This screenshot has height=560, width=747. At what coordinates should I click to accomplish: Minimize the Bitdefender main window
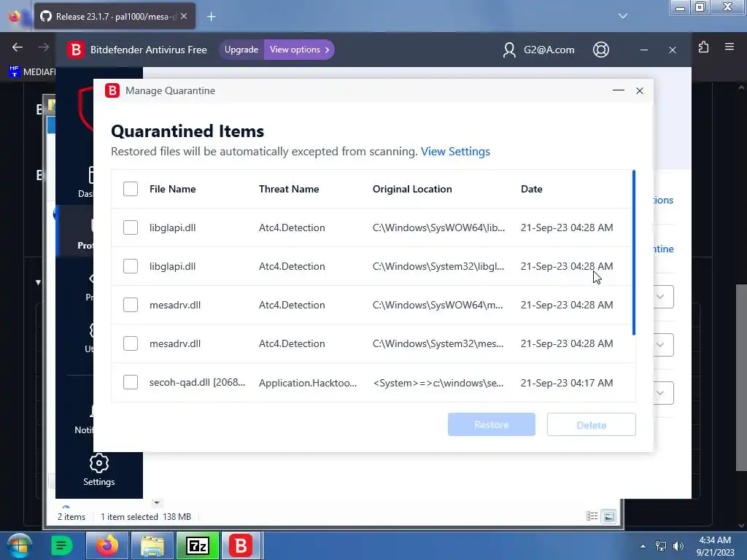tap(644, 50)
